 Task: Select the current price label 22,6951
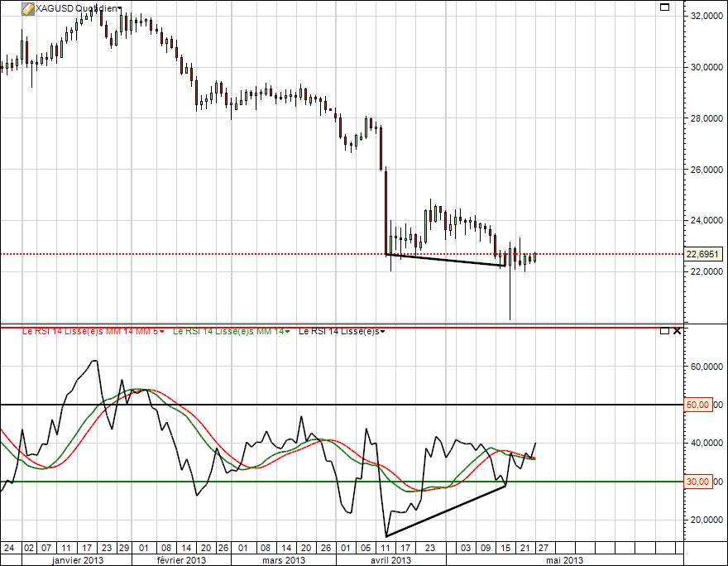click(x=702, y=254)
